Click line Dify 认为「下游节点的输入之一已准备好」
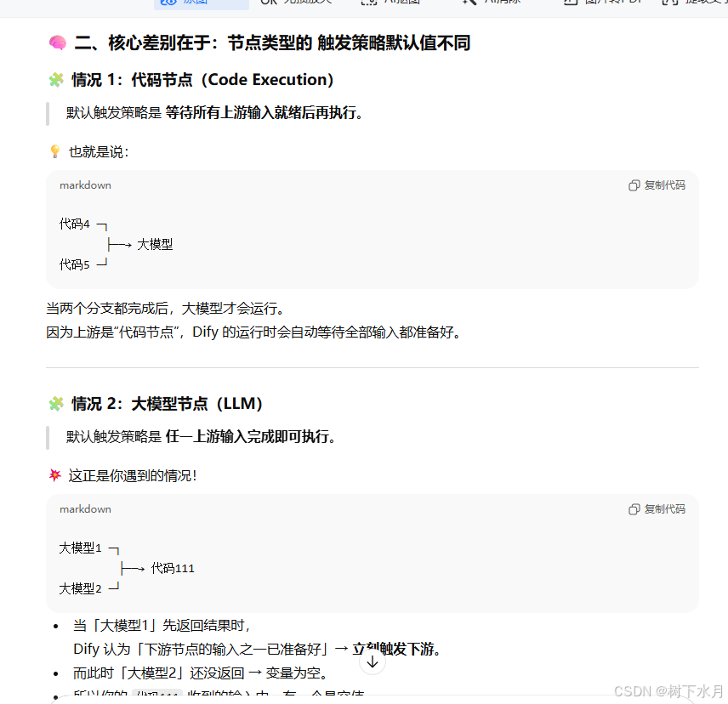 point(257,649)
